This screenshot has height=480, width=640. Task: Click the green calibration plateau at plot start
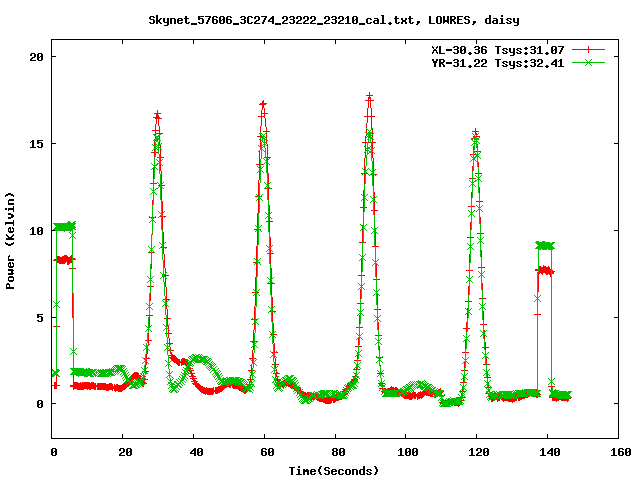[x=64, y=227]
